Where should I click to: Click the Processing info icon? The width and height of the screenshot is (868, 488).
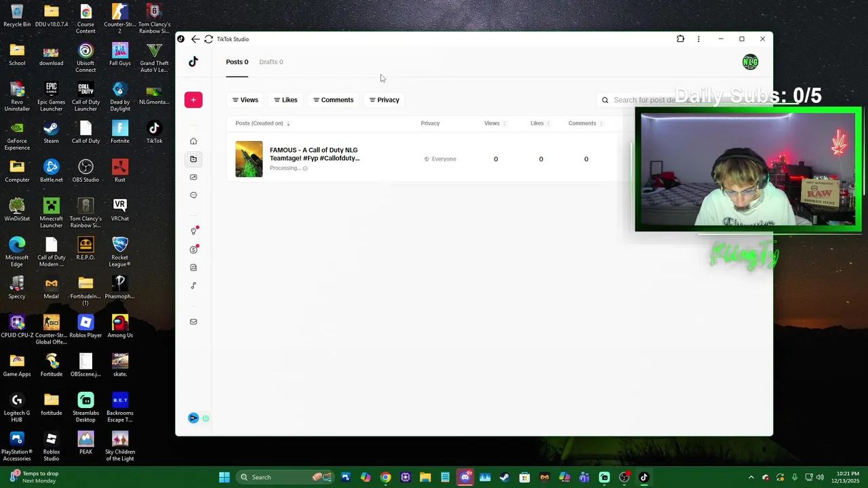305,168
